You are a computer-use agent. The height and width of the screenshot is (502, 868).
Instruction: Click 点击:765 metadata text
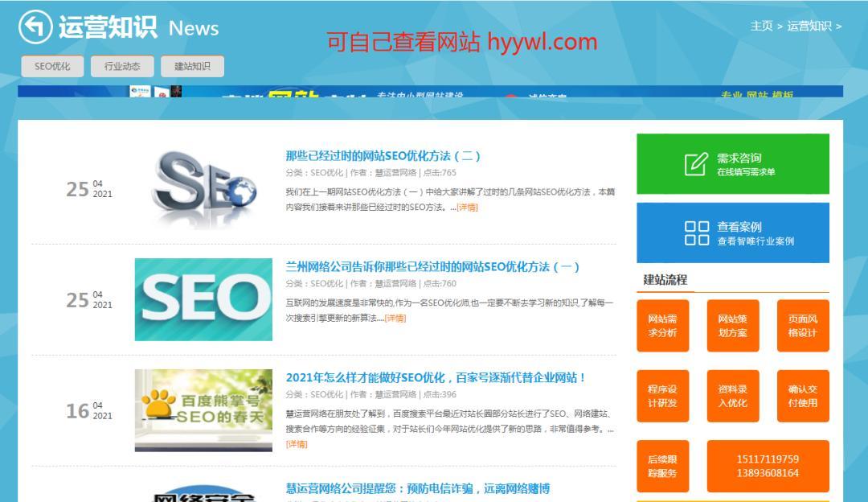440,173
